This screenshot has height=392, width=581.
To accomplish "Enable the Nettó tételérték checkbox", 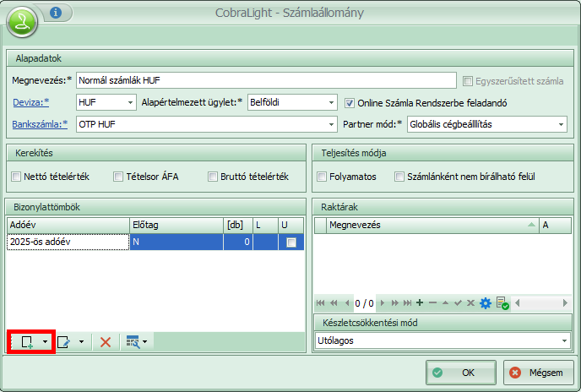I will click(x=17, y=177).
